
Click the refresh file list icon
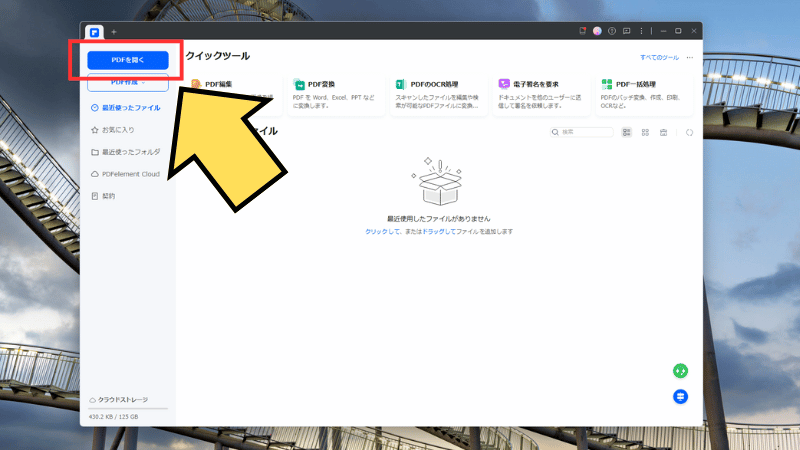(689, 132)
